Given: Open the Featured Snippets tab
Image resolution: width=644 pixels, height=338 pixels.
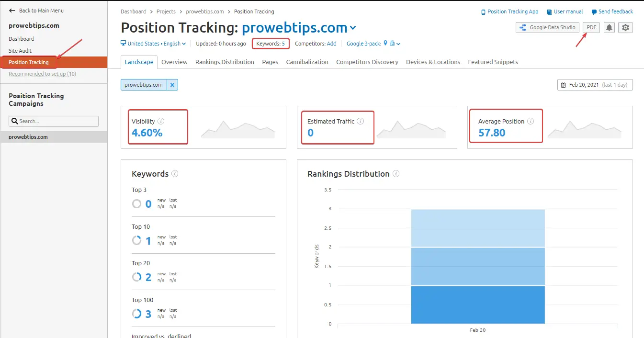Looking at the screenshot, I should point(493,62).
